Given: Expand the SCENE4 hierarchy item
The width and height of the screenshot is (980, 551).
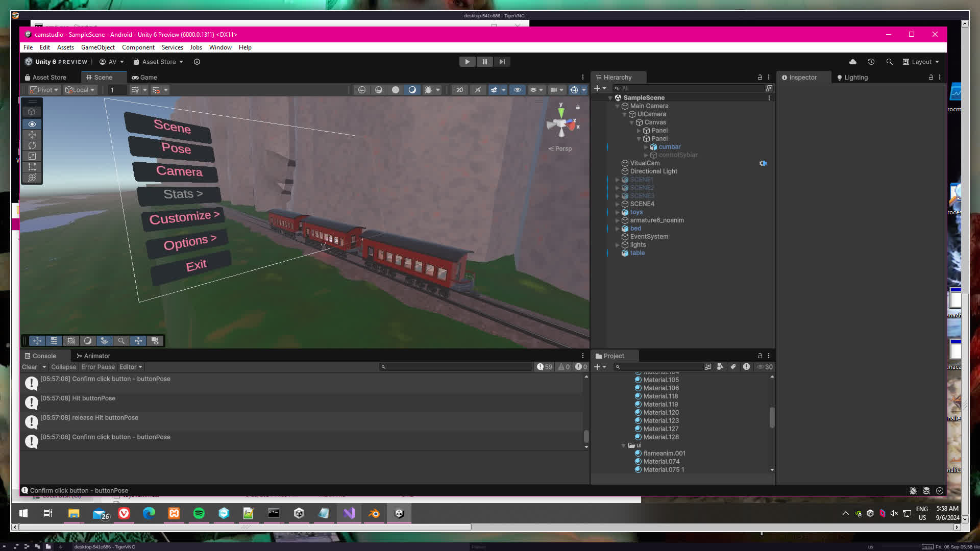Looking at the screenshot, I should coord(617,204).
